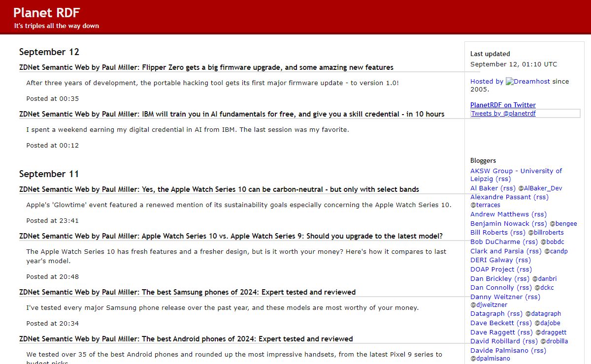Click the rss link next to Davide Palmisano
Viewport: 591px width, 364px height.
(x=538, y=351)
